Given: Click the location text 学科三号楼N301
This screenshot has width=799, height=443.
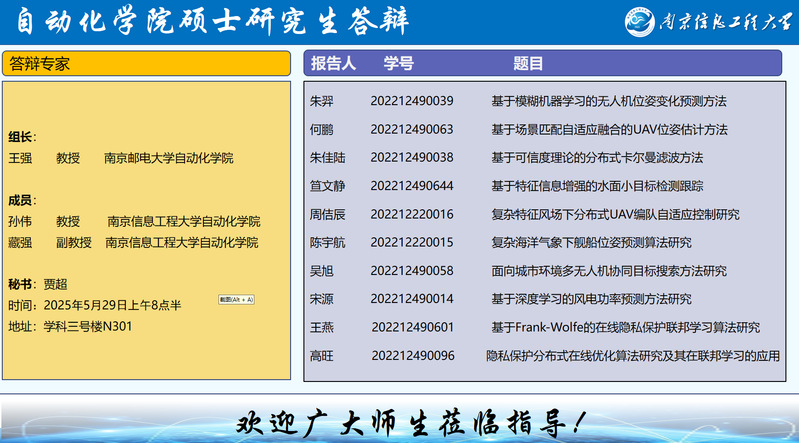Looking at the screenshot, I should point(84,326).
